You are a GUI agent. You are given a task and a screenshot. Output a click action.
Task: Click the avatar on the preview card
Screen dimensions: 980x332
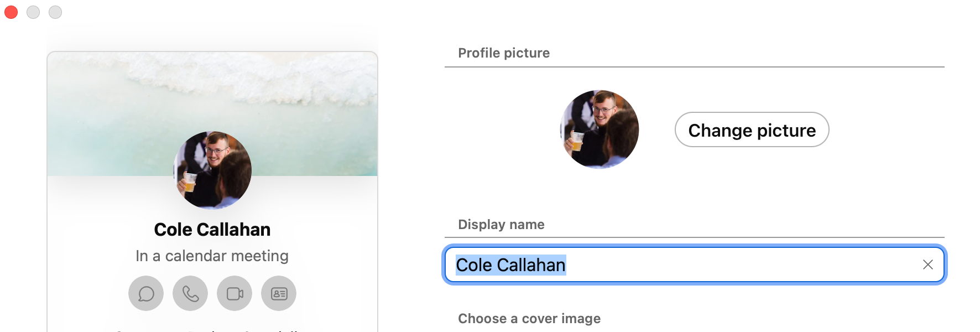tap(212, 170)
